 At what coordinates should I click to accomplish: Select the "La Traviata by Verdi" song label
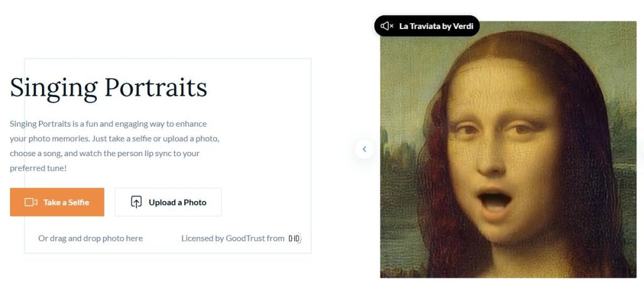(x=436, y=26)
